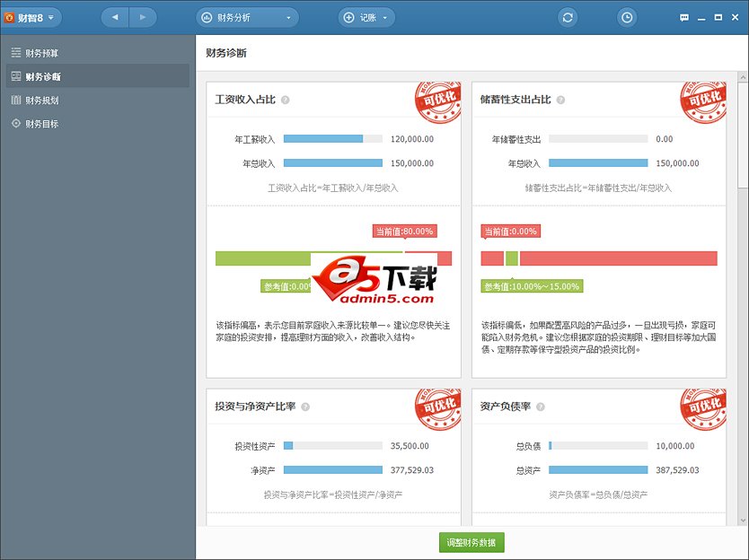The image size is (749, 560).
Task: Select 财务预算 in the sidebar
Action: click(x=41, y=53)
